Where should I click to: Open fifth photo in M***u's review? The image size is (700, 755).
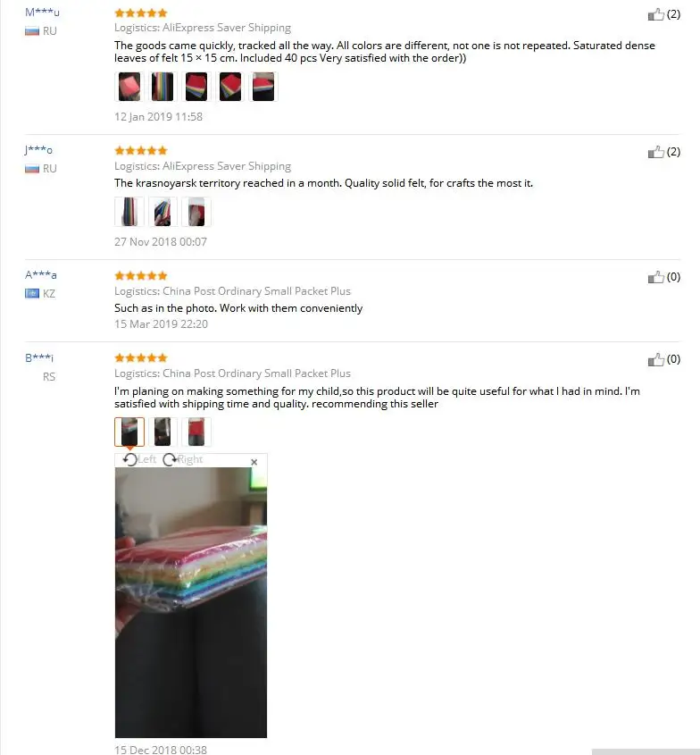coord(263,87)
